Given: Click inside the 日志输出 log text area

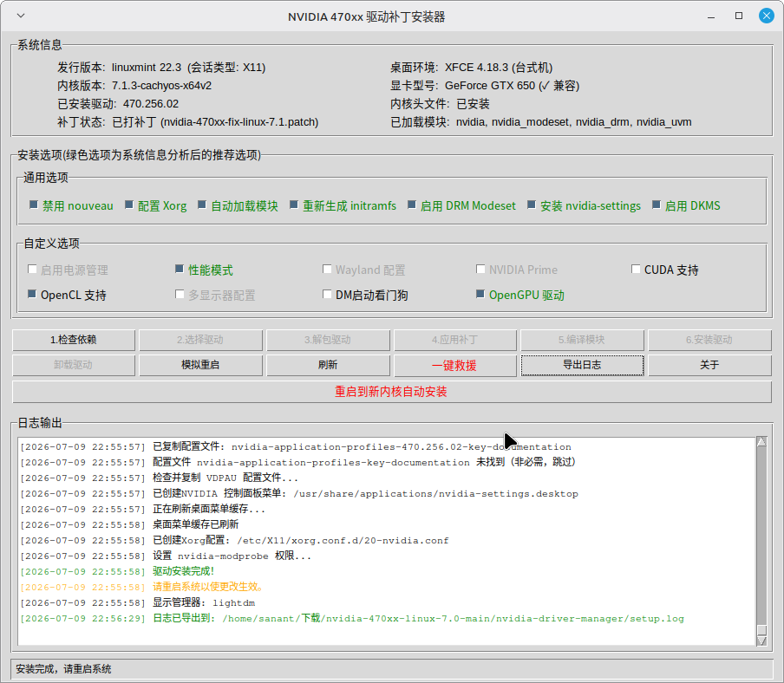Looking at the screenshot, I should click(x=387, y=541).
